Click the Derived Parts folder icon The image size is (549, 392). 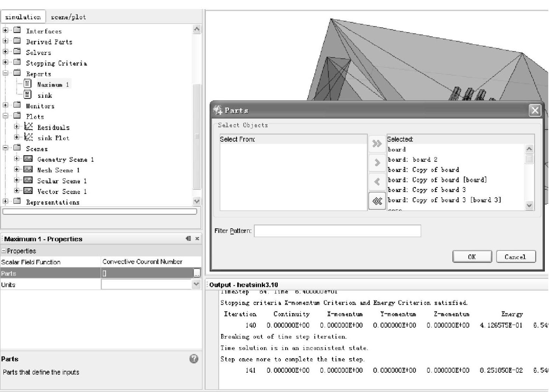(x=17, y=41)
